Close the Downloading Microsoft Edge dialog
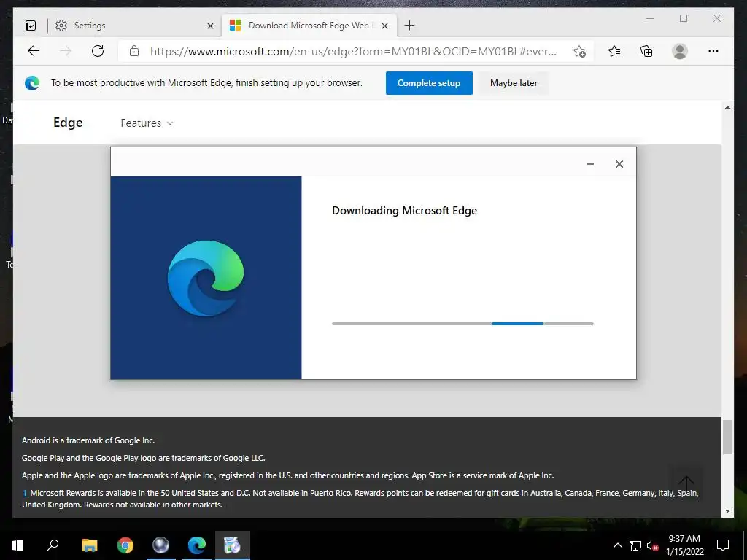The image size is (747, 560). coord(619,164)
